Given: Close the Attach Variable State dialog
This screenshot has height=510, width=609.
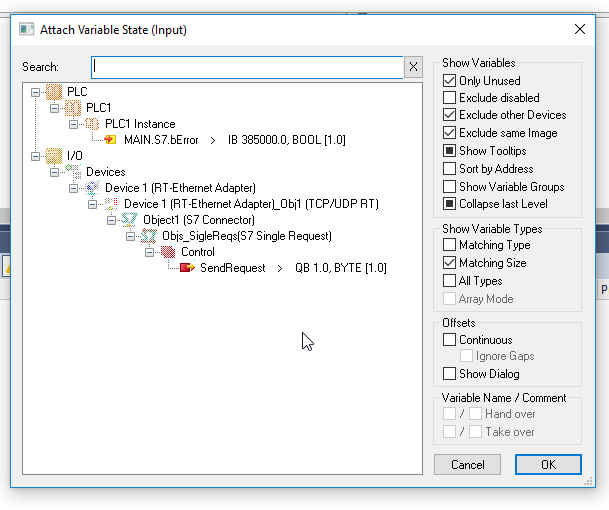Looking at the screenshot, I should click(580, 29).
